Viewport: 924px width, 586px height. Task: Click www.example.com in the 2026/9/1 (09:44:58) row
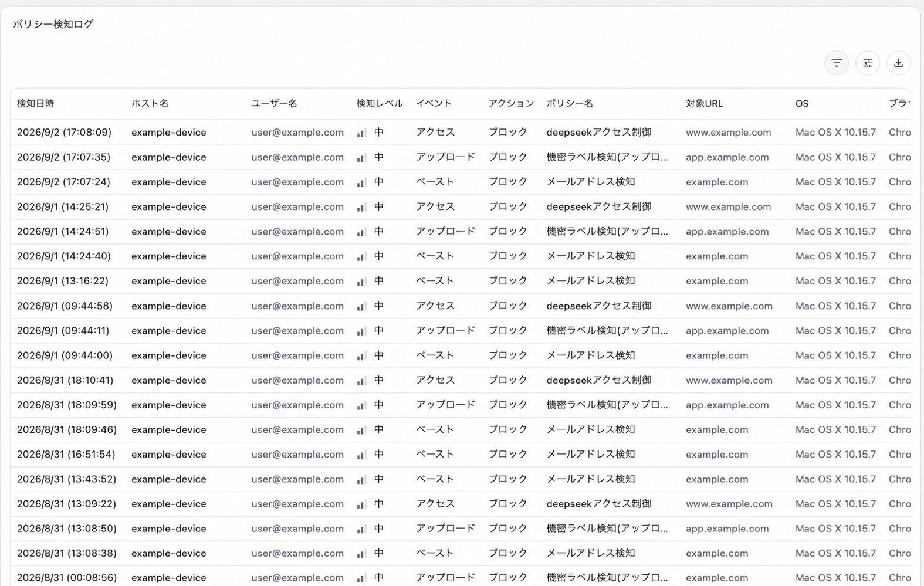(x=729, y=306)
